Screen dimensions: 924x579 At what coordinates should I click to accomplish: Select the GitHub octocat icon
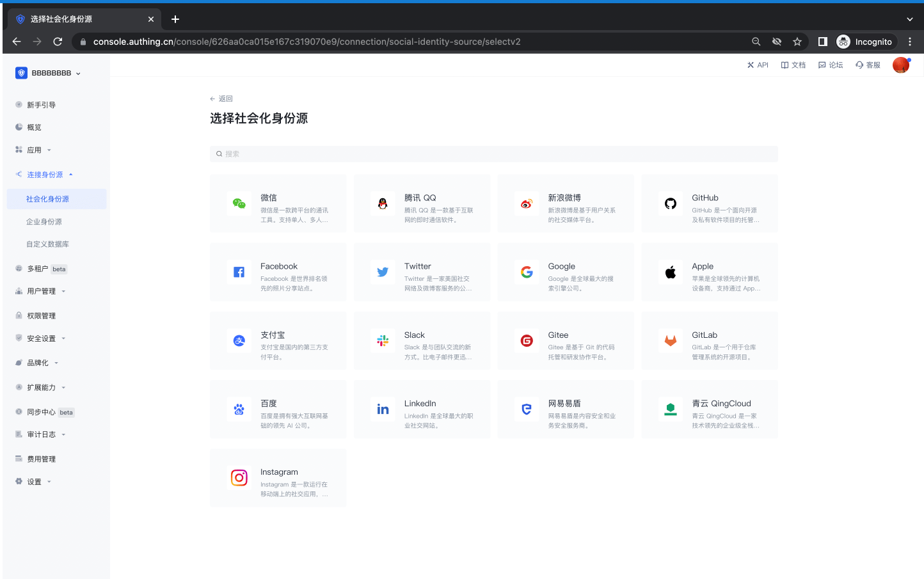pos(670,203)
